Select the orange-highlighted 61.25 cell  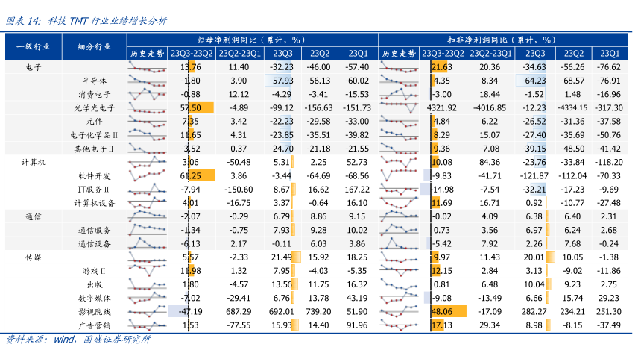tap(192, 175)
